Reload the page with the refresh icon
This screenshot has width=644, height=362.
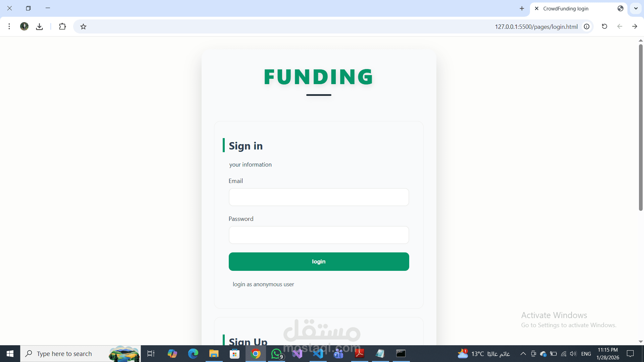pos(604,26)
